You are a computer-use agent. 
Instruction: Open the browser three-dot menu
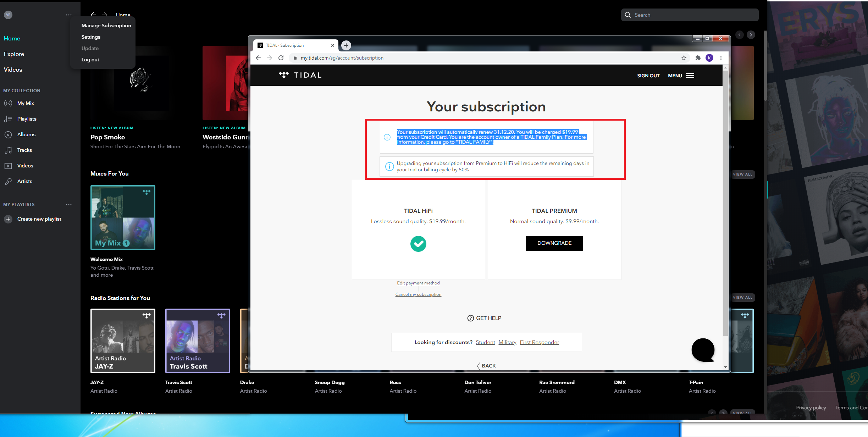coord(721,58)
